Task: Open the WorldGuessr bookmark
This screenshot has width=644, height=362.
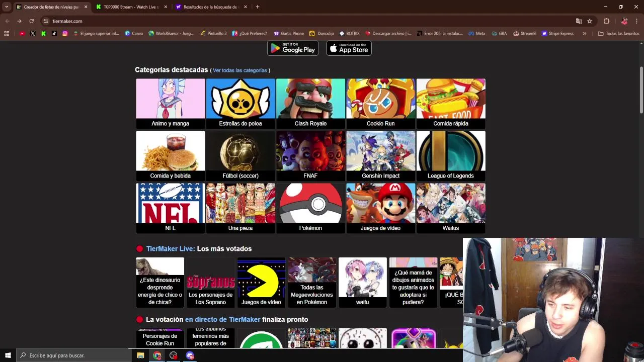Action: [x=171, y=34]
